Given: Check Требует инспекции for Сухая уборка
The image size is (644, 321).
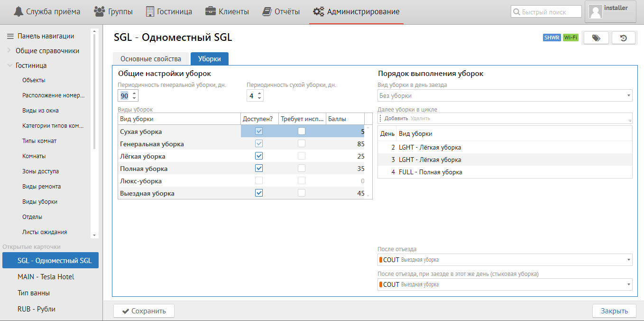Looking at the screenshot, I should 302,132.
